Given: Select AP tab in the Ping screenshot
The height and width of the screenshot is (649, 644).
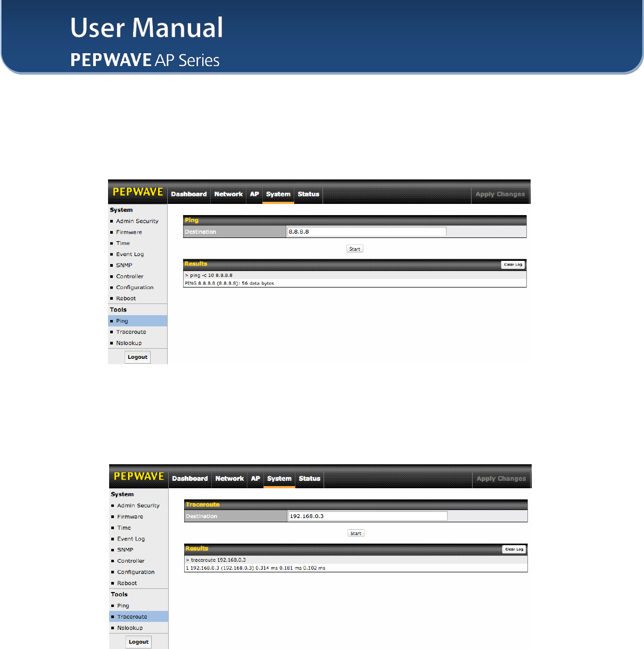Looking at the screenshot, I should (x=254, y=194).
